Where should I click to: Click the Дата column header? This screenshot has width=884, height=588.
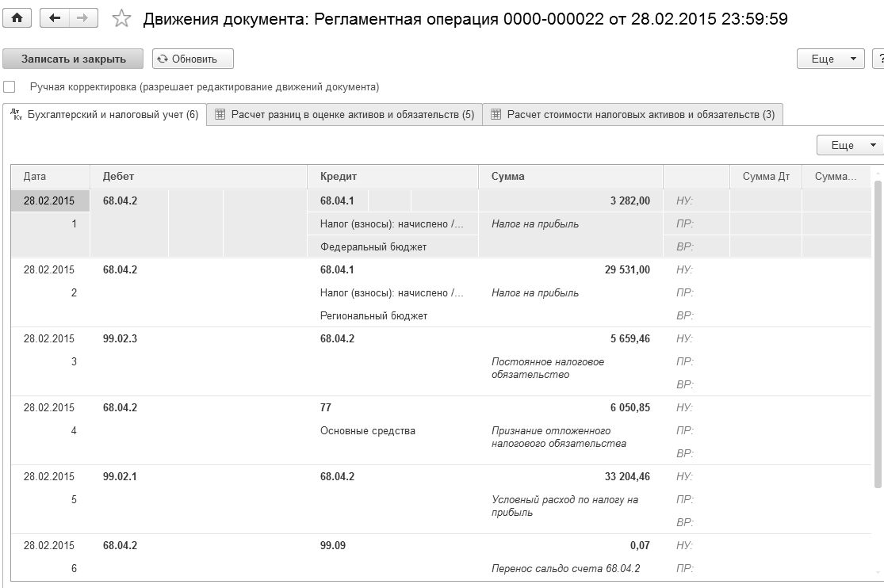[50, 177]
